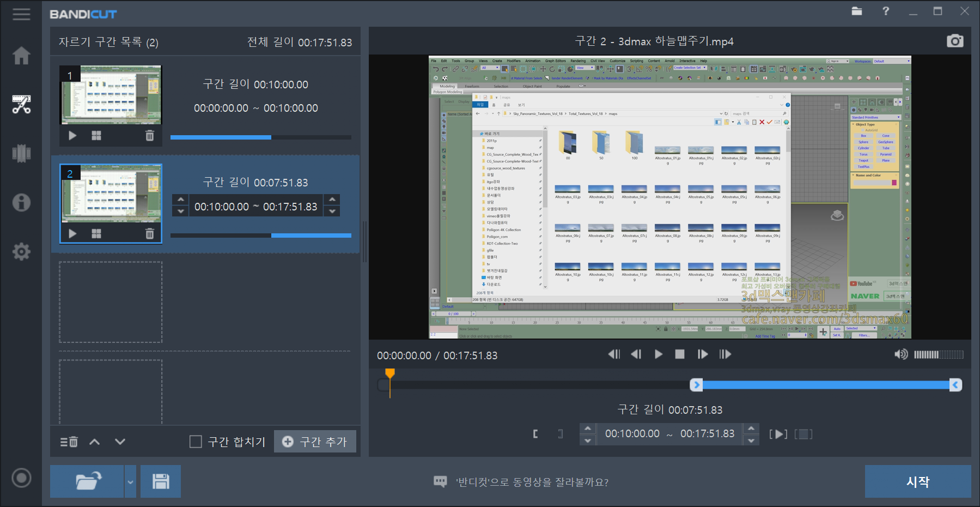This screenshot has width=980, height=507.
Task: Clear all segments with the list trash icon
Action: point(69,442)
